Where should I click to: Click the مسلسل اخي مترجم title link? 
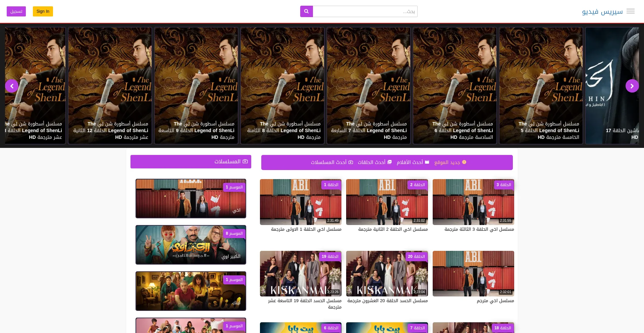point(495,301)
